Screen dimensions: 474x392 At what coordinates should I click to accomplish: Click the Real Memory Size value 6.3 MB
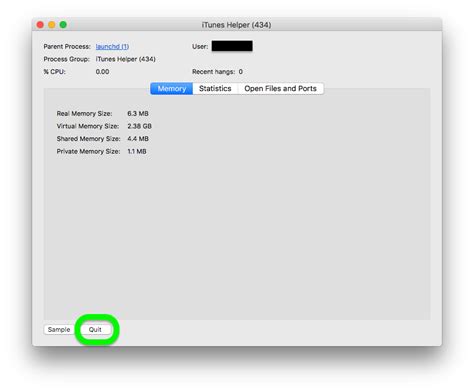(x=138, y=114)
